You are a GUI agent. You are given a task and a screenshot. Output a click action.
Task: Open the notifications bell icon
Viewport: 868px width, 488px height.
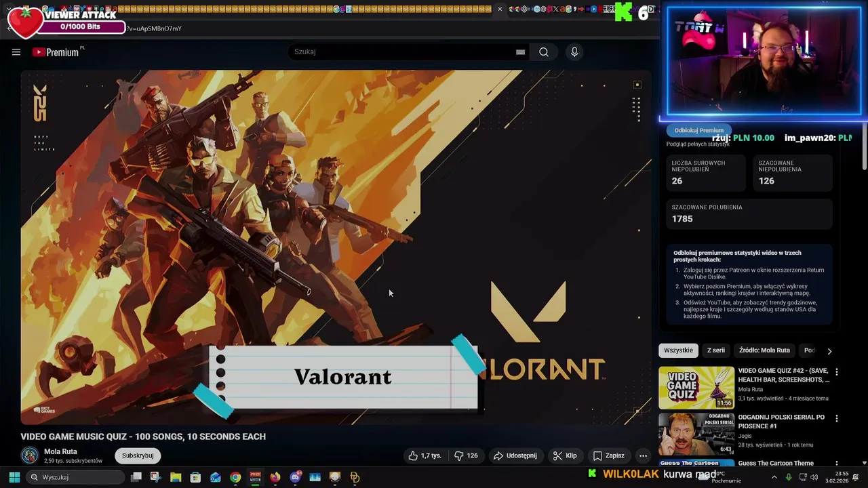856,477
